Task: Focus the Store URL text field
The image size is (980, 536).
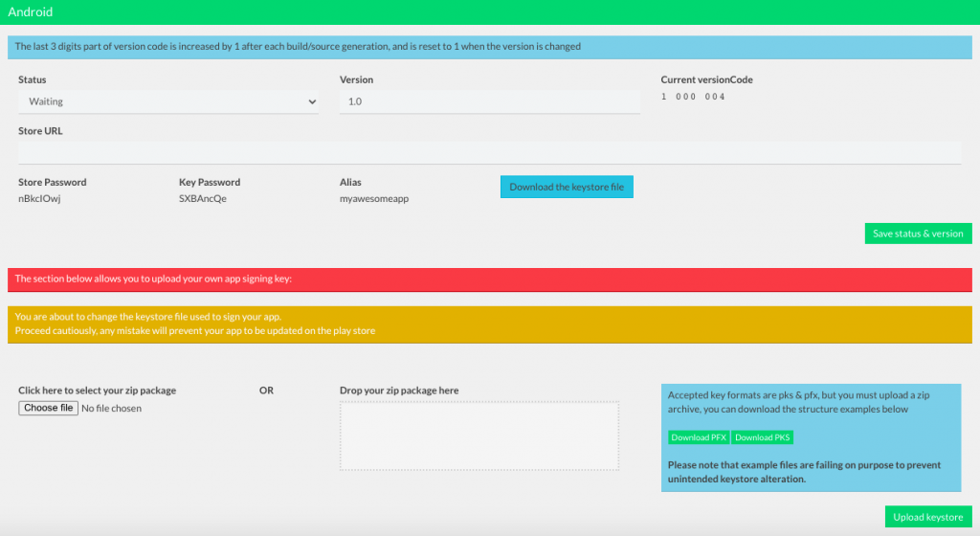Action: click(489, 152)
